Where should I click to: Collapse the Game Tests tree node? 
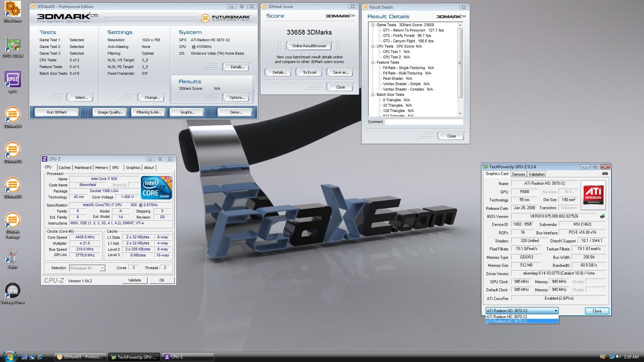[373, 25]
